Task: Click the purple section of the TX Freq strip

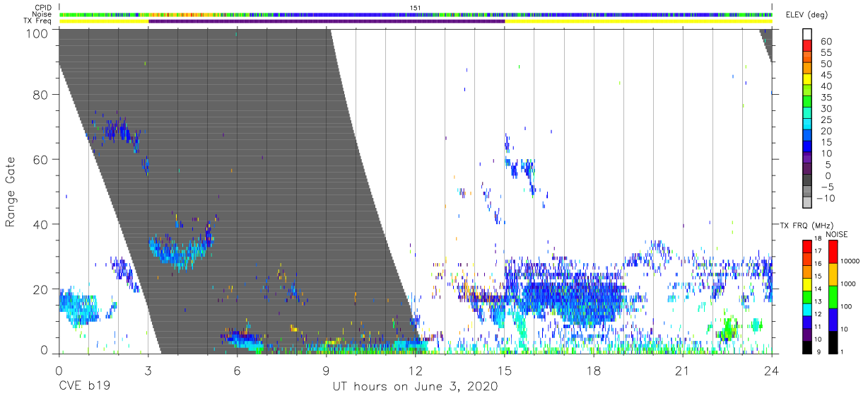Action: tap(327, 21)
